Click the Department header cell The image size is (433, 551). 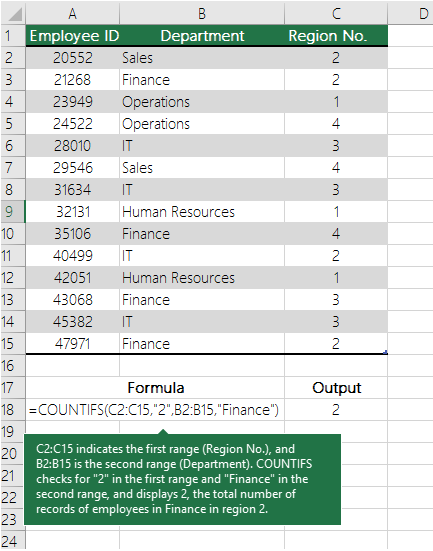202,35
